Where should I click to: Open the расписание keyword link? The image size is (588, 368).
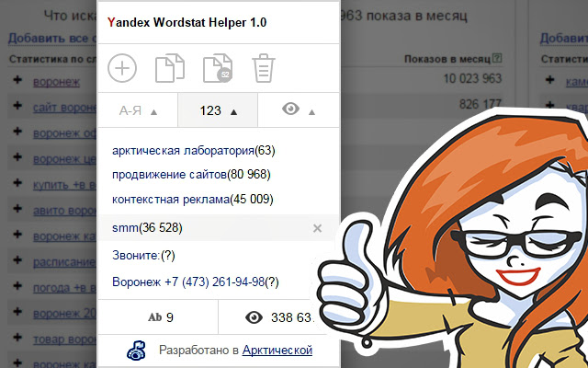64,261
